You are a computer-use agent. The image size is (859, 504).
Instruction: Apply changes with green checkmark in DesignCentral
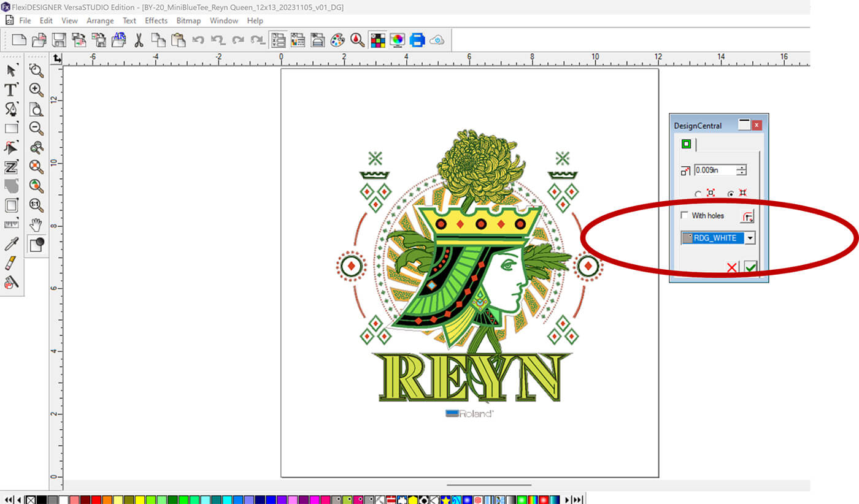coord(750,267)
